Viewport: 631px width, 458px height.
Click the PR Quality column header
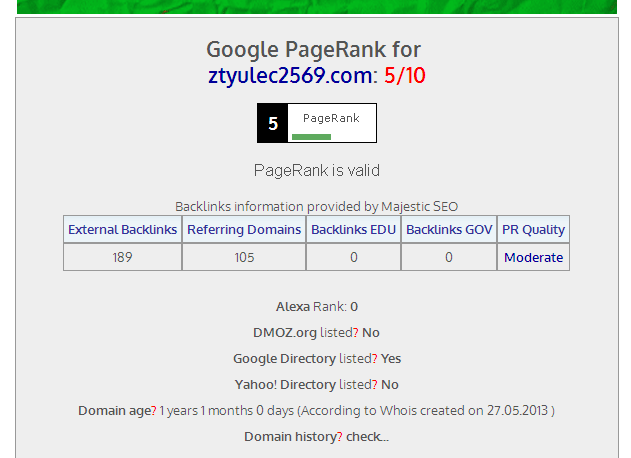coord(533,229)
